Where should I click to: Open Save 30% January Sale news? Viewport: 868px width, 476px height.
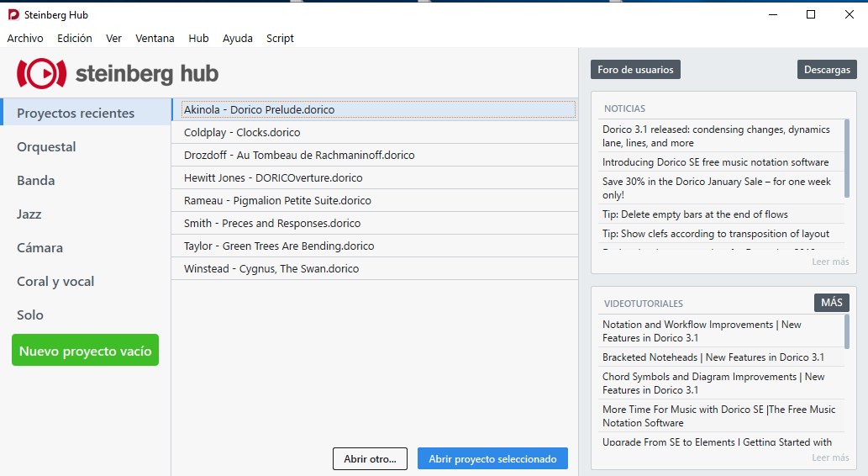[721, 188]
